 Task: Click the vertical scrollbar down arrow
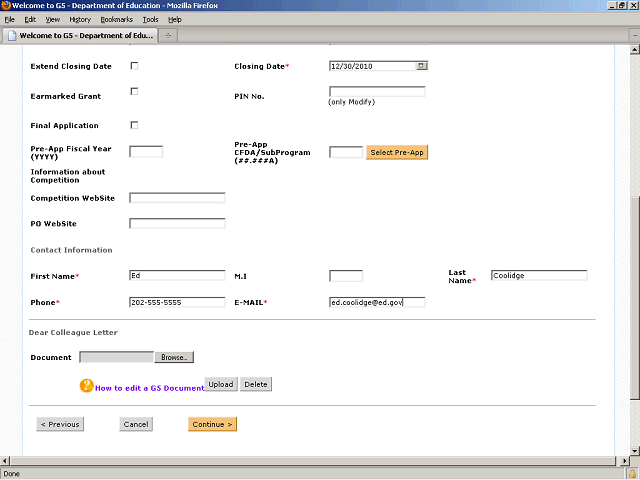pyautogui.click(x=634, y=451)
